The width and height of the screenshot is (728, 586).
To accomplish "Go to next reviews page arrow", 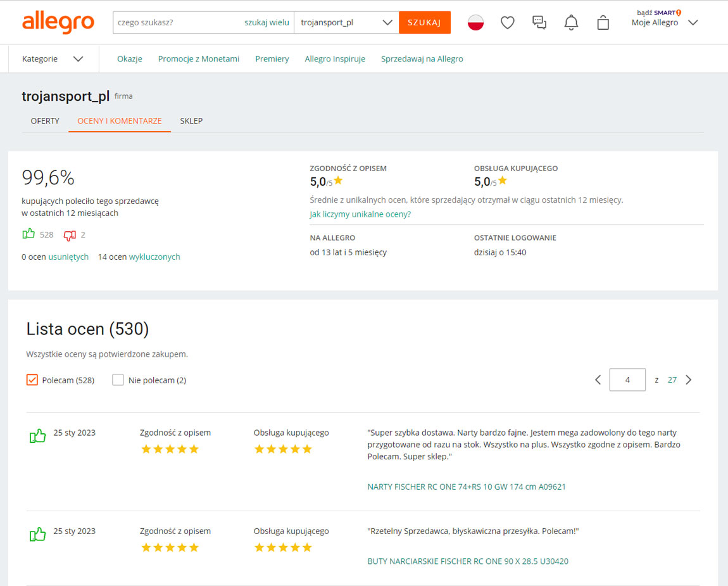I will (689, 379).
